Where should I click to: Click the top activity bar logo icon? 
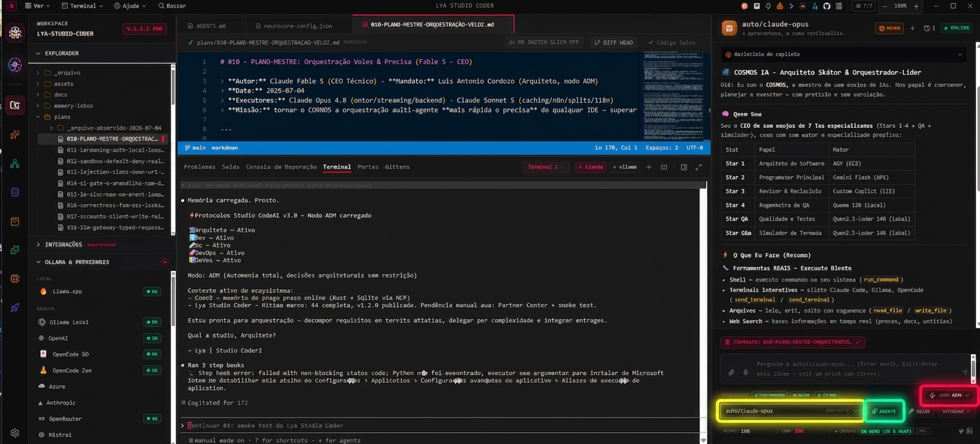(x=15, y=34)
